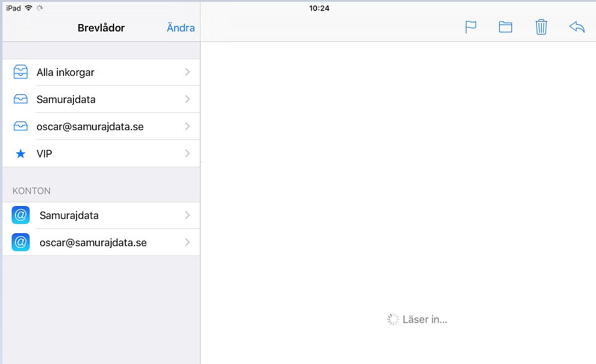The height and width of the screenshot is (364, 596).
Task: Open the Alla inkorgar mailbox
Action: [101, 72]
